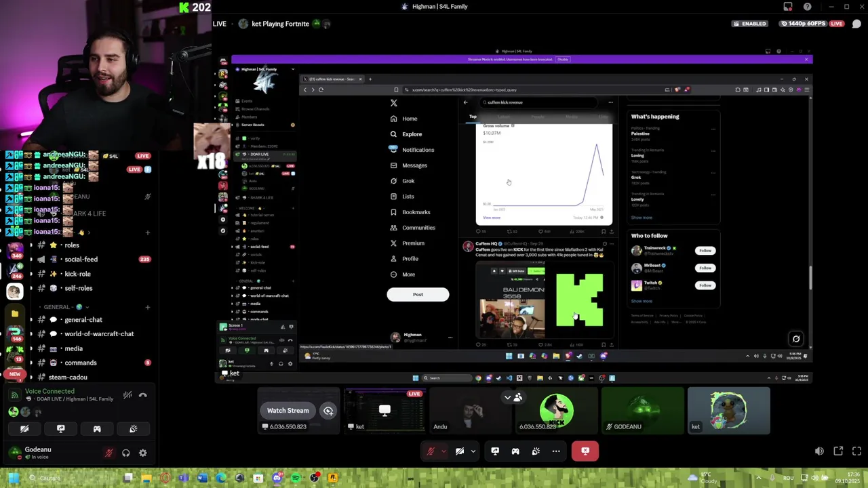Toggle noise suppression in Voice Connected panel
The width and height of the screenshot is (868, 488).
tap(127, 395)
